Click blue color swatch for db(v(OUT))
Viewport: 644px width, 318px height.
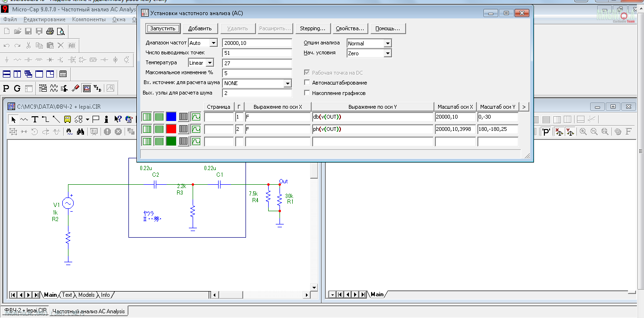(171, 117)
